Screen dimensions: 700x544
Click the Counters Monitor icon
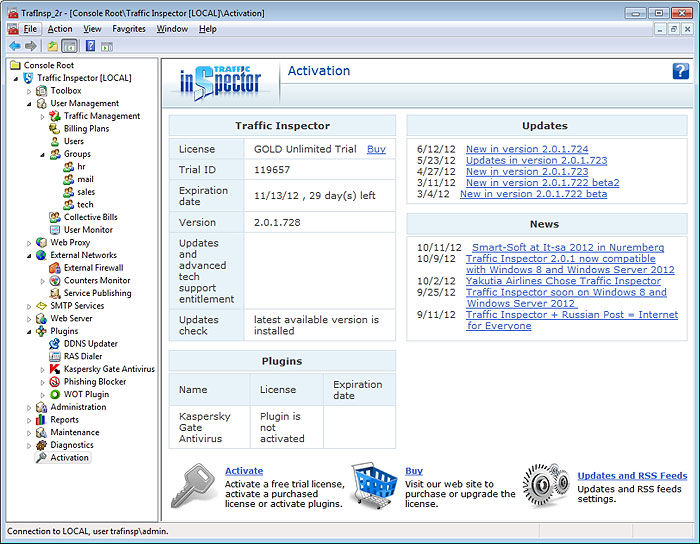point(54,280)
